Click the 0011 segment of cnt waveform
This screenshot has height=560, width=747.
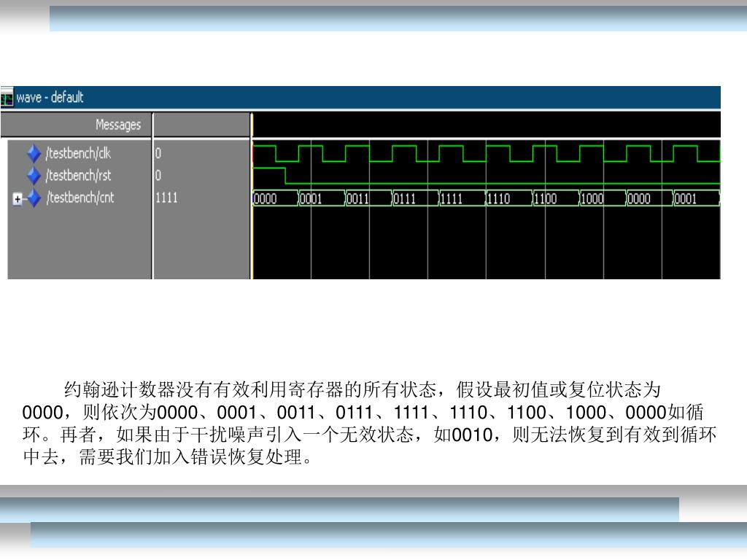[x=368, y=198]
